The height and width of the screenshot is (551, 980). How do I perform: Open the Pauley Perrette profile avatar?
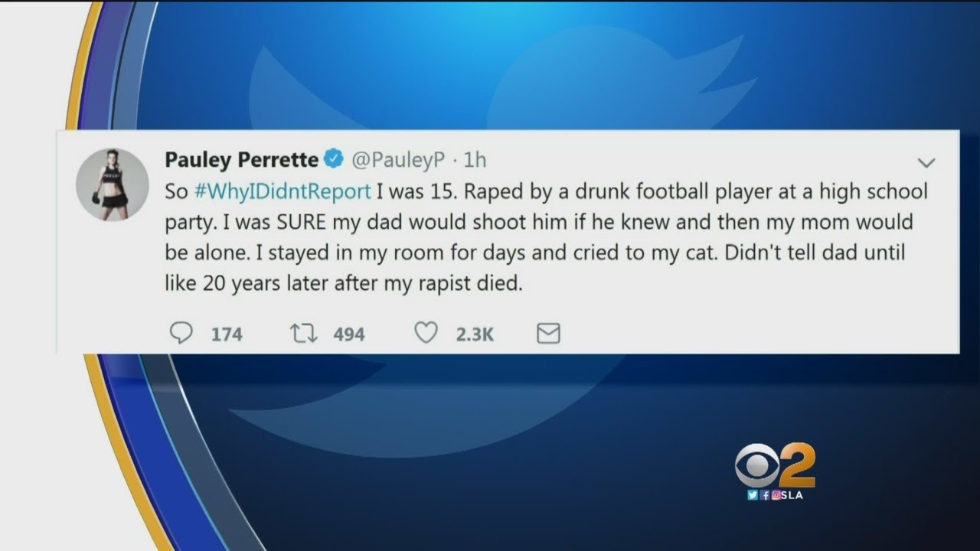[112, 184]
